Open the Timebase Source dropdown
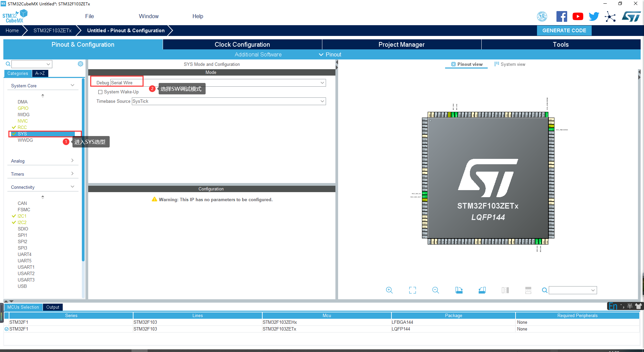Viewport: 644px width, 352px height. [x=322, y=101]
